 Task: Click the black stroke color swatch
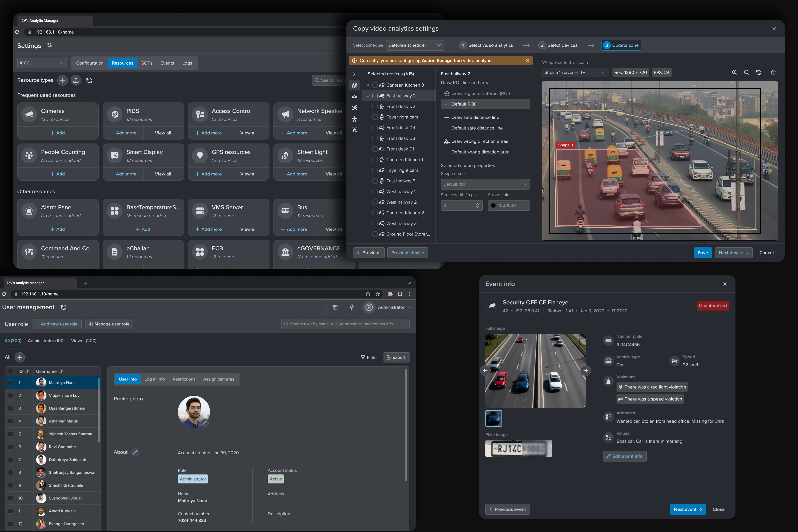(493, 205)
